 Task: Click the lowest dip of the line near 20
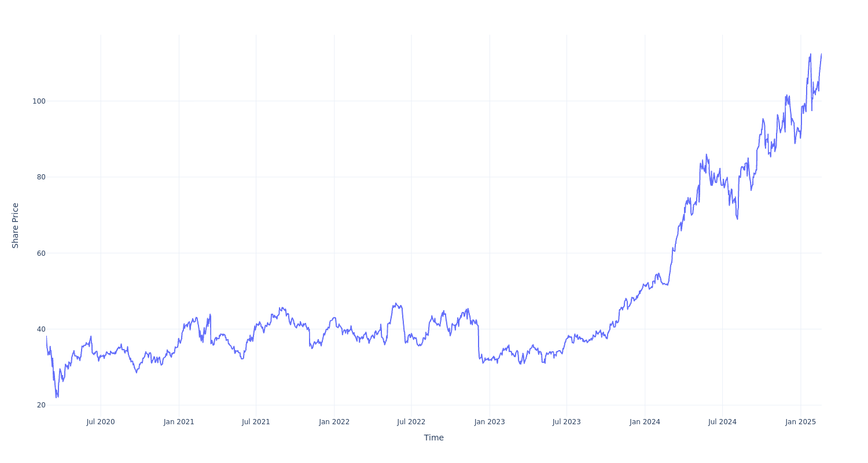57,397
